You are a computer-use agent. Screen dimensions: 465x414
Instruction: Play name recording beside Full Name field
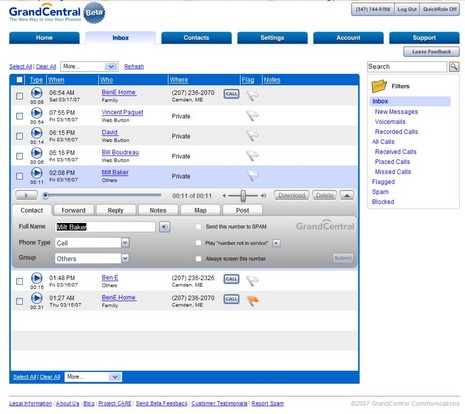pyautogui.click(x=164, y=227)
